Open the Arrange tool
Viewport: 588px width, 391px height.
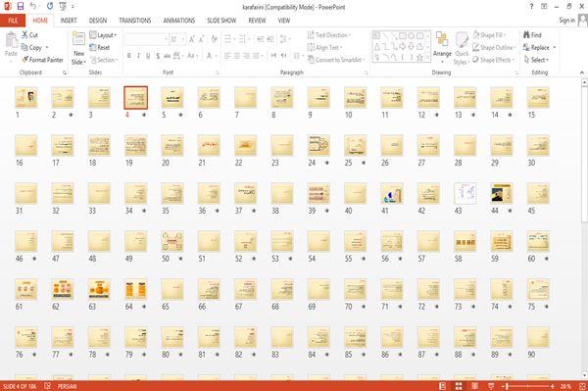[442, 47]
